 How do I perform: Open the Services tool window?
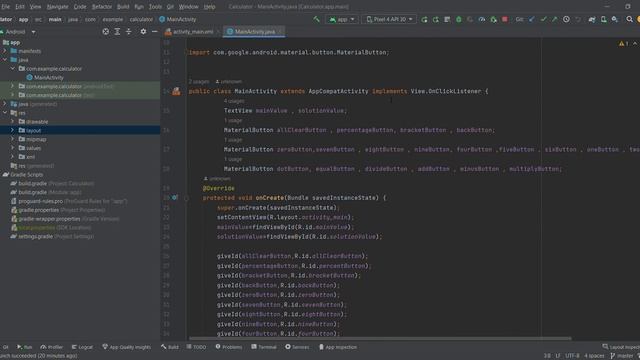click(x=297, y=347)
